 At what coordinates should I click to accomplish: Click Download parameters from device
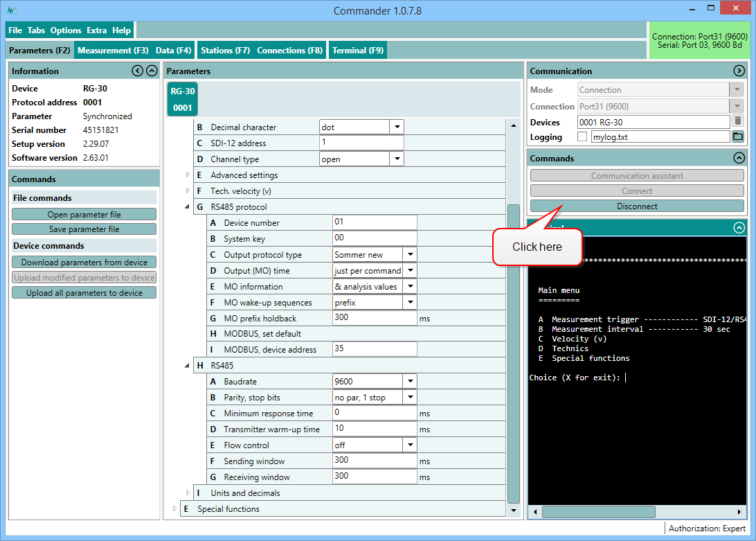[84, 262]
